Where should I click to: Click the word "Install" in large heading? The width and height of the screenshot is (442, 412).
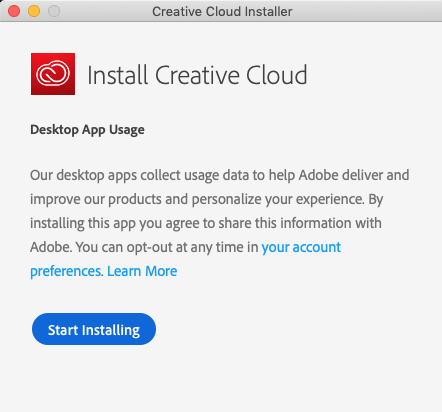[117, 75]
